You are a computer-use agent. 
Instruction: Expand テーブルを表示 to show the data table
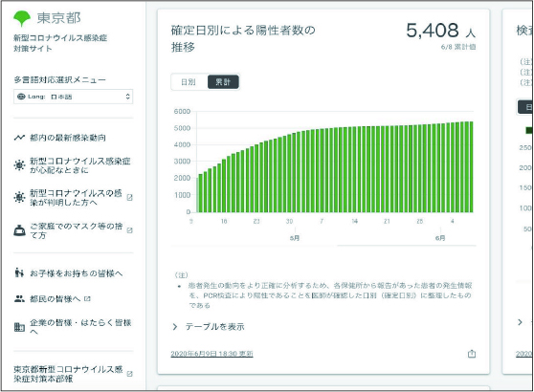(x=208, y=327)
